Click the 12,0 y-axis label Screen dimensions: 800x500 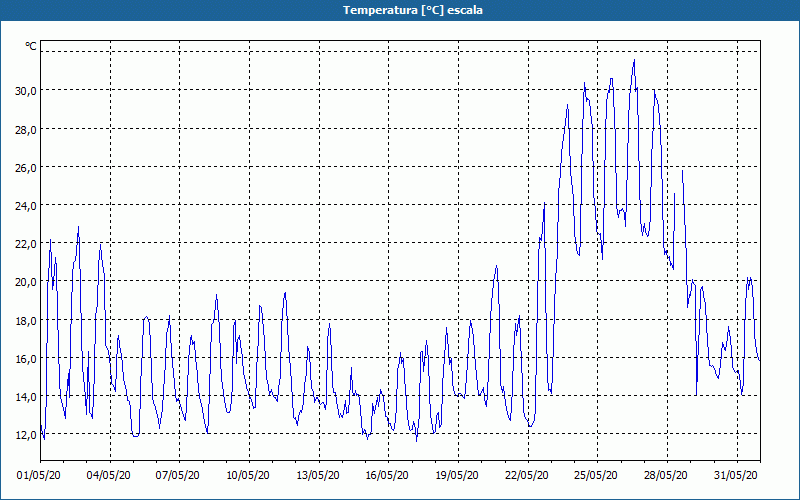coord(26,435)
